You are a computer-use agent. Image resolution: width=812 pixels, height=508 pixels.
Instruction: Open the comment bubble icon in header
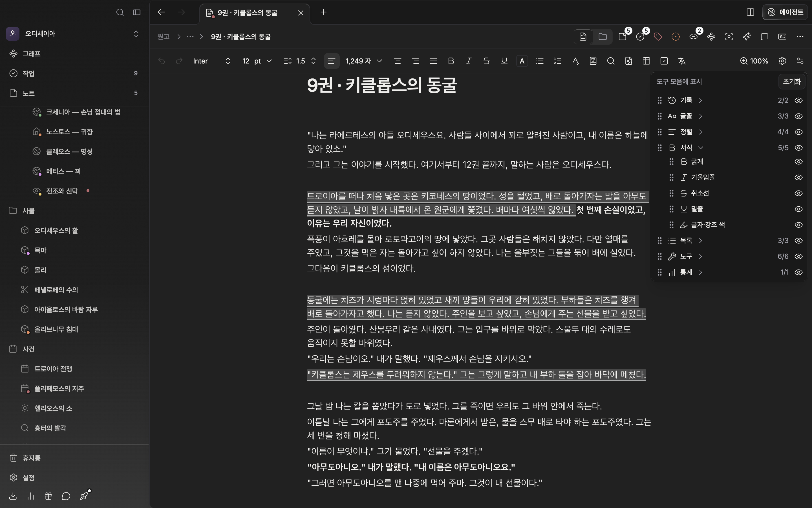pos(764,37)
